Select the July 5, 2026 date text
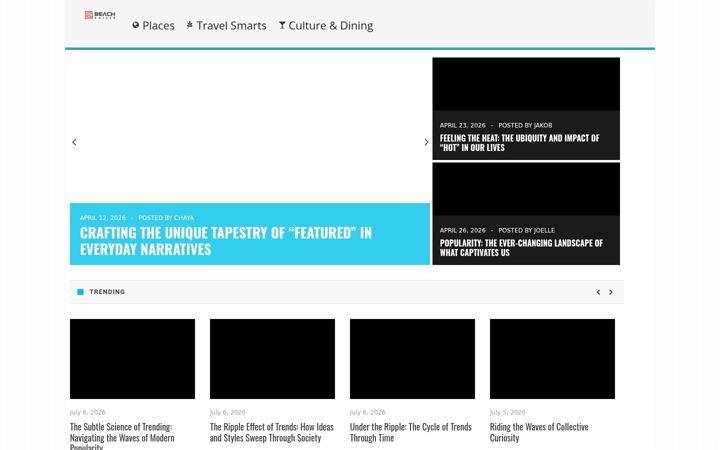Viewport: 720px width, 450px height. point(507,412)
